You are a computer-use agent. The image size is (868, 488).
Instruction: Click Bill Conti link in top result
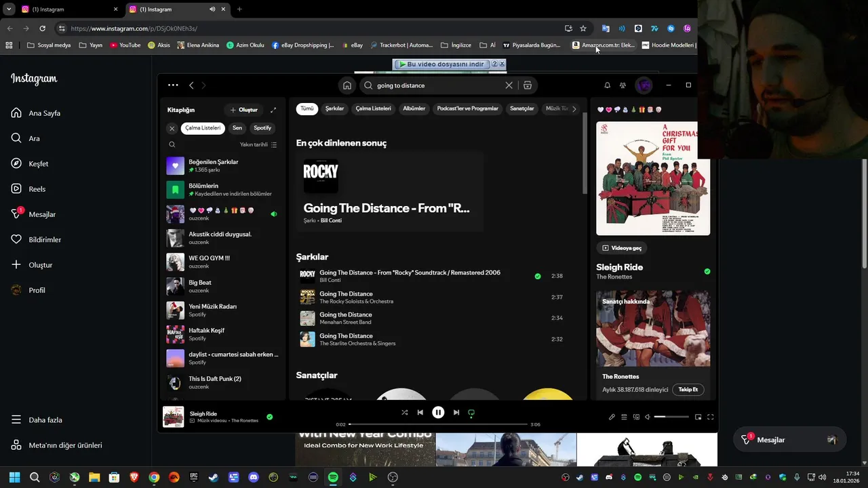click(x=331, y=220)
